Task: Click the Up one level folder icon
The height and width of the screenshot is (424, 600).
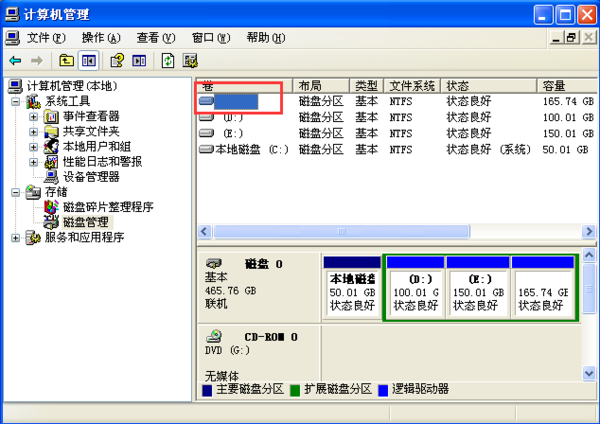Action: click(x=67, y=60)
